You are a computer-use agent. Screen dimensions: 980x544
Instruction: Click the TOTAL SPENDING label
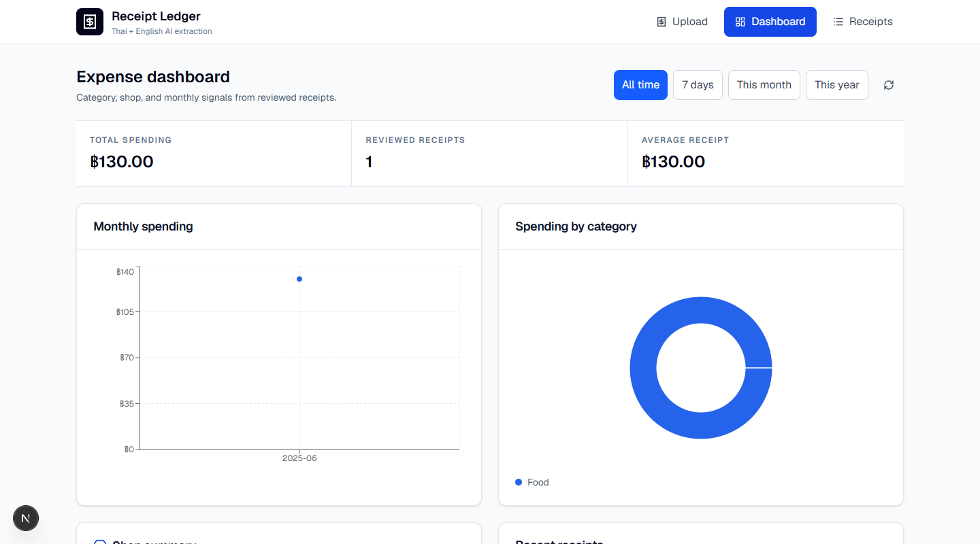tap(131, 140)
